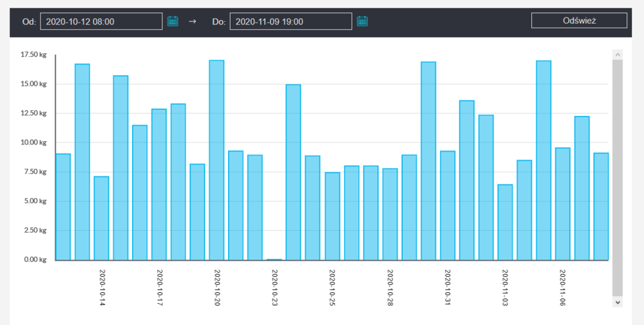Focus the Do end date input field
The height and width of the screenshot is (325, 644).
click(290, 21)
